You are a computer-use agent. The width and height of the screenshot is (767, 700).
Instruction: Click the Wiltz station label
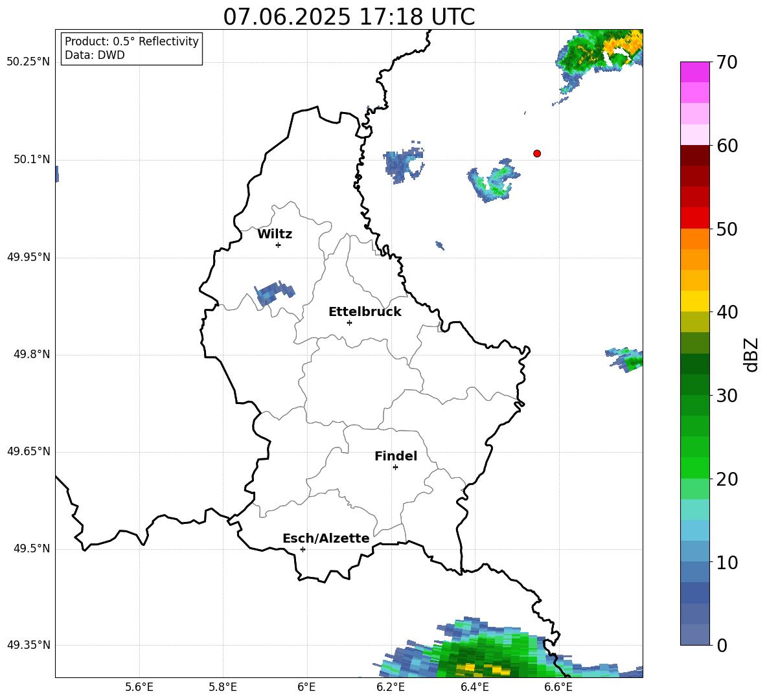tap(275, 234)
